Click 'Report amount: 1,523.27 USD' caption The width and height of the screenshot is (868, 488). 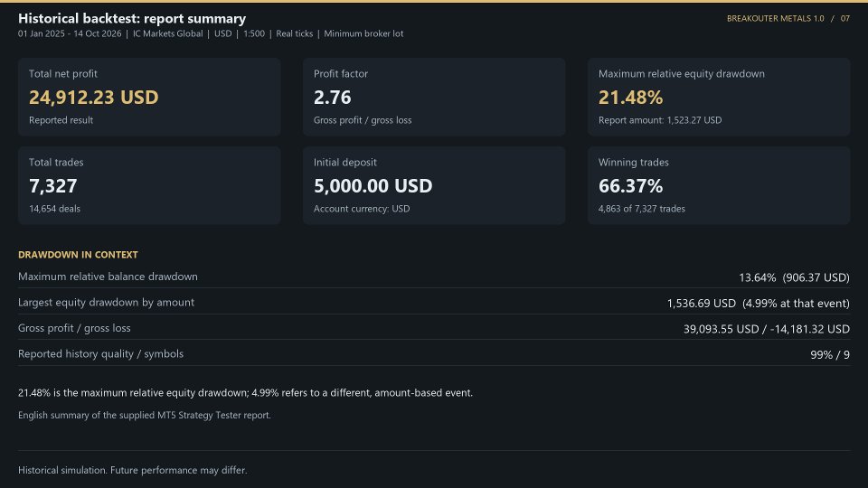(x=660, y=120)
